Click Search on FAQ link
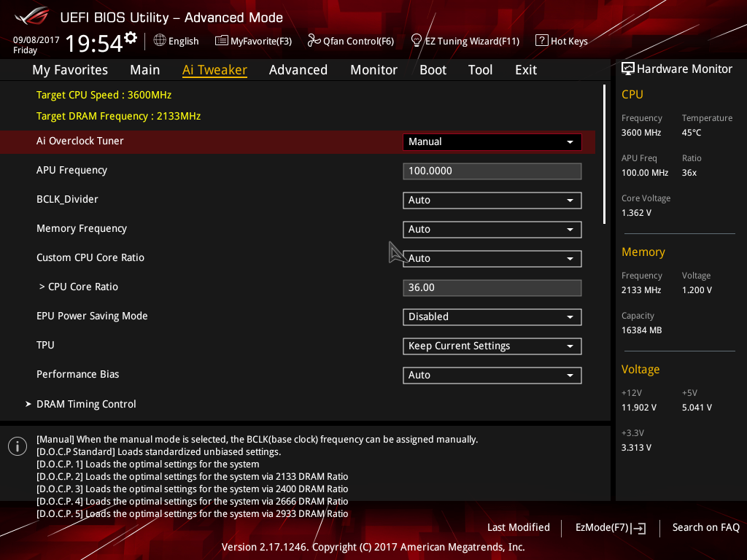Screen dimensions: 747x560 point(705,527)
